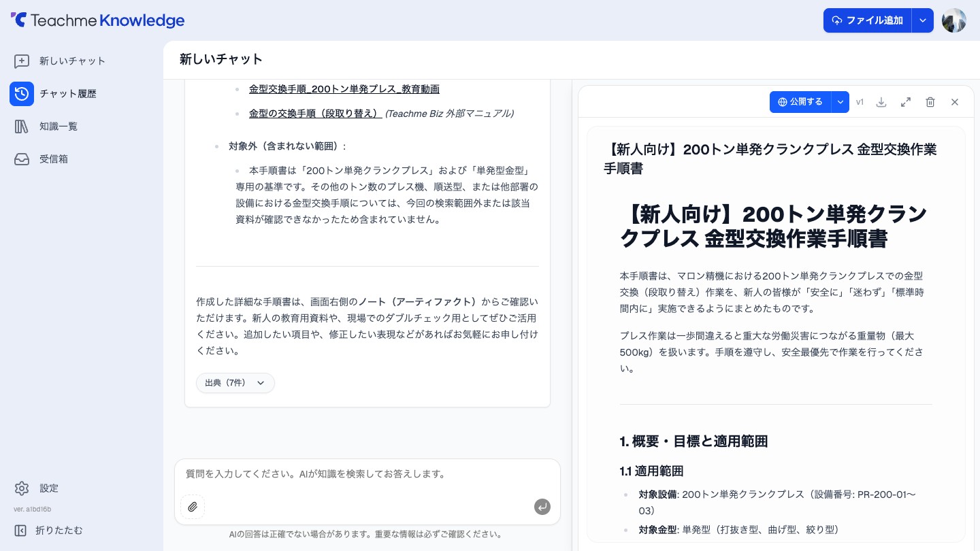Click the v1 version label
980x551 pixels.
coord(860,102)
